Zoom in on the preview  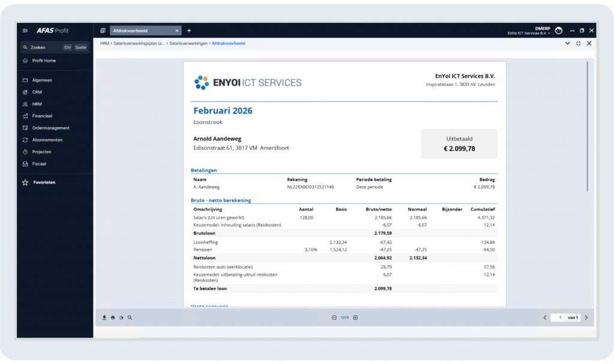pyautogui.click(x=355, y=318)
